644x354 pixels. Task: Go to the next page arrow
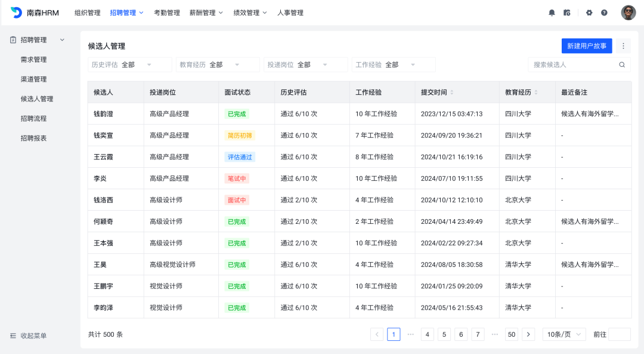[528, 334]
